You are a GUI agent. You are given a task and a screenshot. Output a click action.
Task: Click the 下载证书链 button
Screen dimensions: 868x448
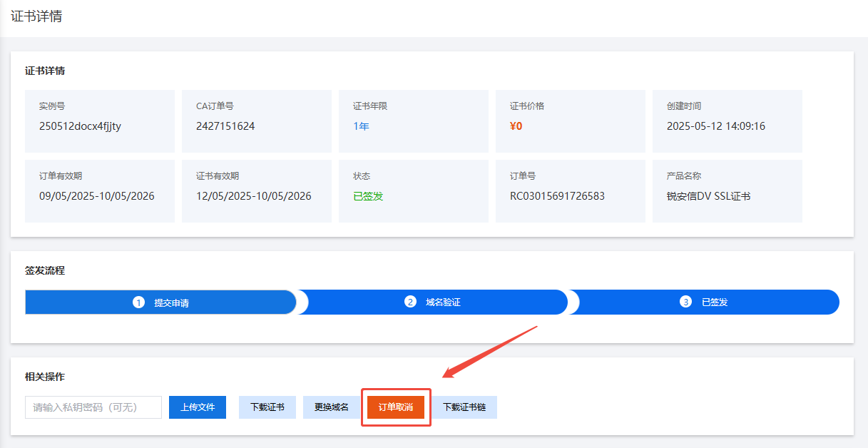coord(464,407)
